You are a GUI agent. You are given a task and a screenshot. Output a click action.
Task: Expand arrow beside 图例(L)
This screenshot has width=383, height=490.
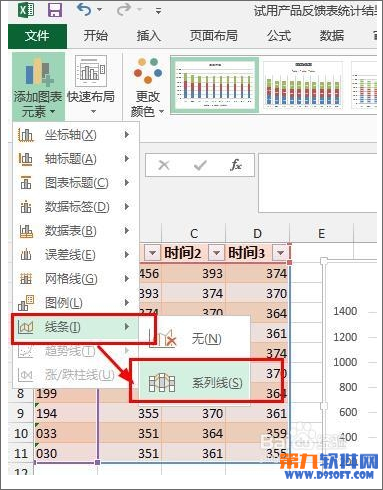point(127,303)
